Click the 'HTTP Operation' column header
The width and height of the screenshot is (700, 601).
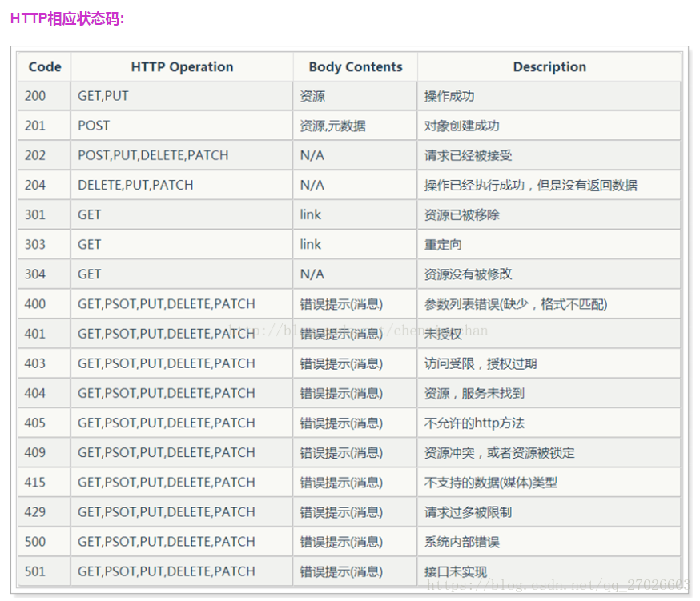pos(182,67)
